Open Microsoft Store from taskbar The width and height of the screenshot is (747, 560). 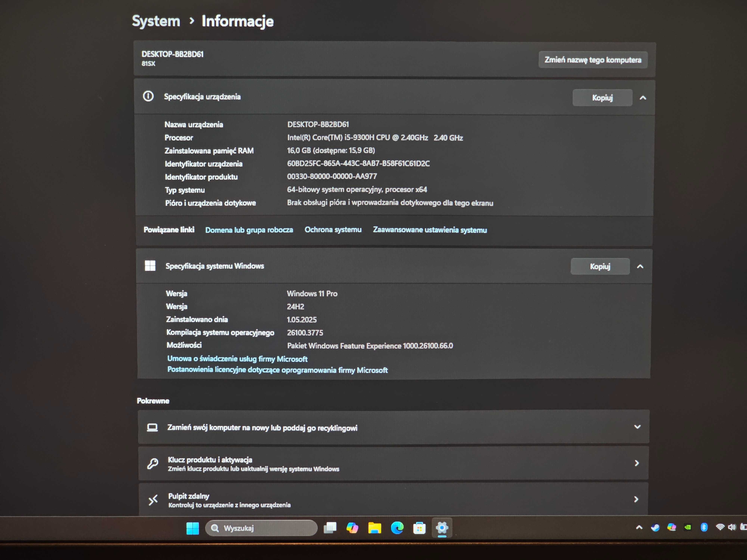419,528
